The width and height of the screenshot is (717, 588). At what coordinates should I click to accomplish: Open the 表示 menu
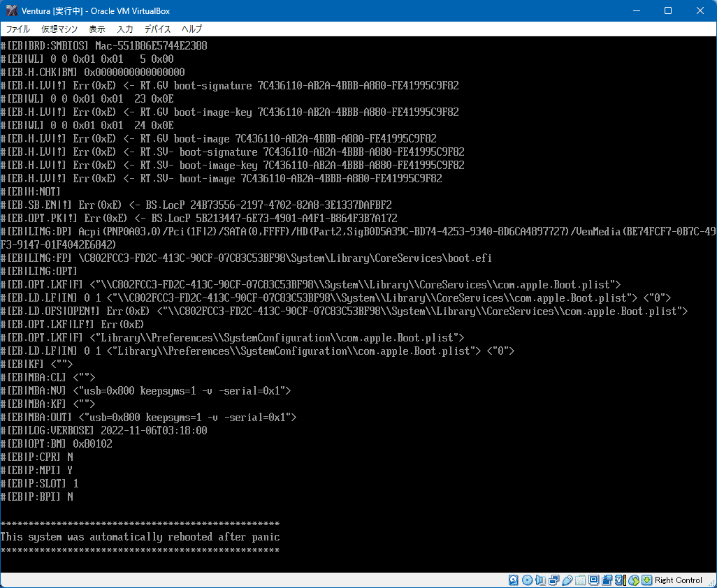97,29
